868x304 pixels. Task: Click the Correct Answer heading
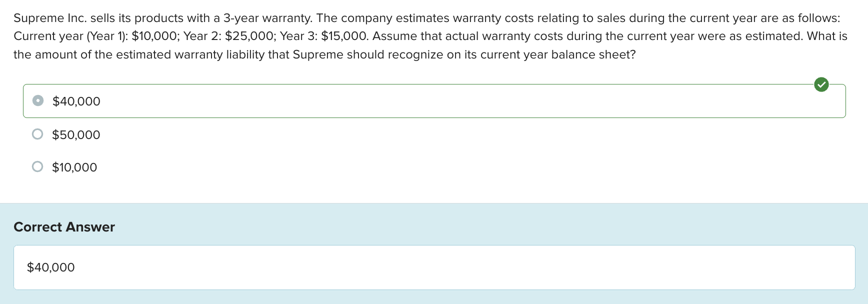[64, 227]
